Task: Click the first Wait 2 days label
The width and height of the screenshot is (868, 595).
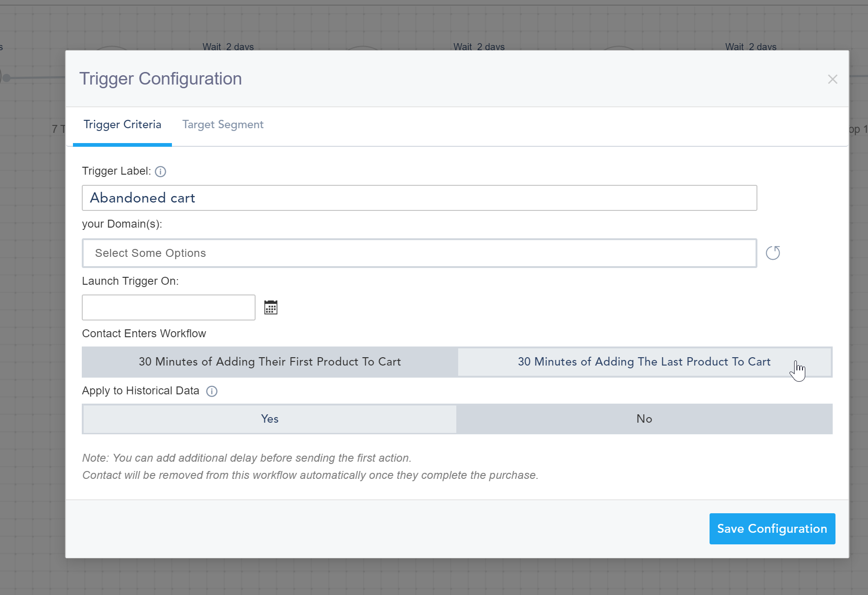Action: coord(228,46)
